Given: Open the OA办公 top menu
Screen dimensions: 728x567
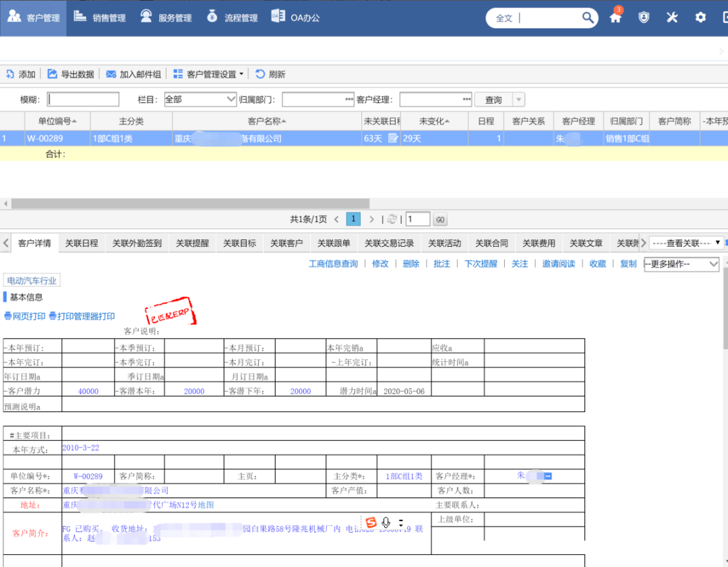Looking at the screenshot, I should [x=296, y=18].
